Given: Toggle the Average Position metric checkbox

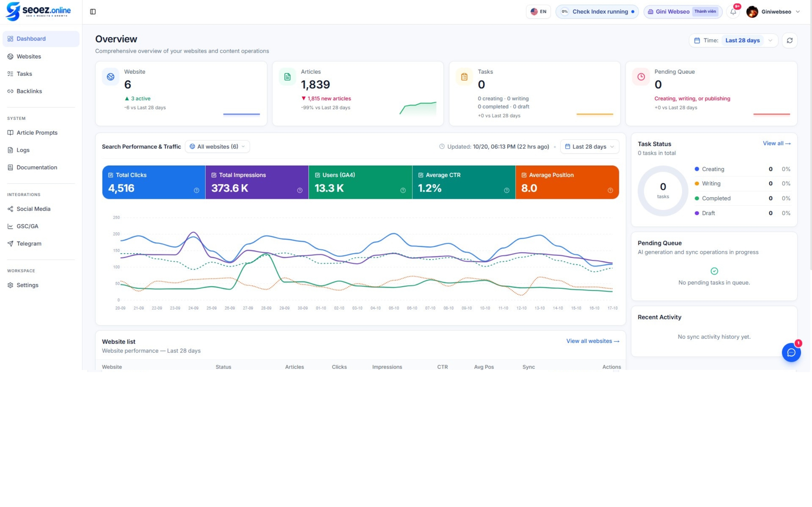Looking at the screenshot, I should pos(524,175).
